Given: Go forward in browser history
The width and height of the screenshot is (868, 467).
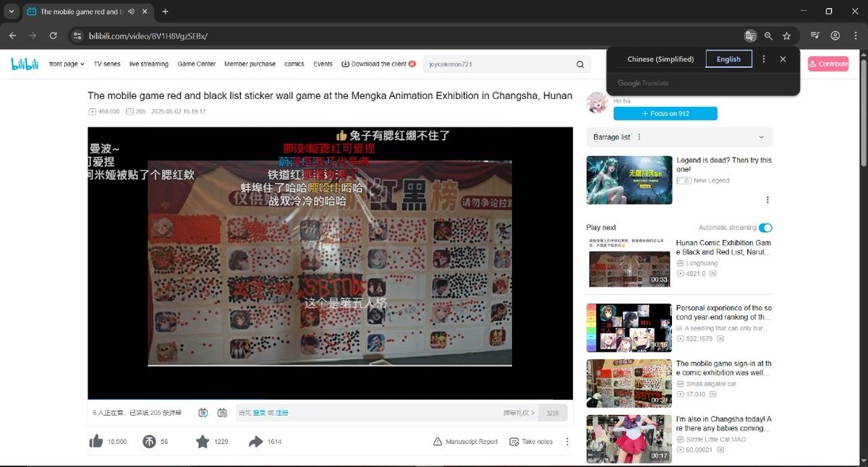Looking at the screenshot, I should tap(33, 35).
